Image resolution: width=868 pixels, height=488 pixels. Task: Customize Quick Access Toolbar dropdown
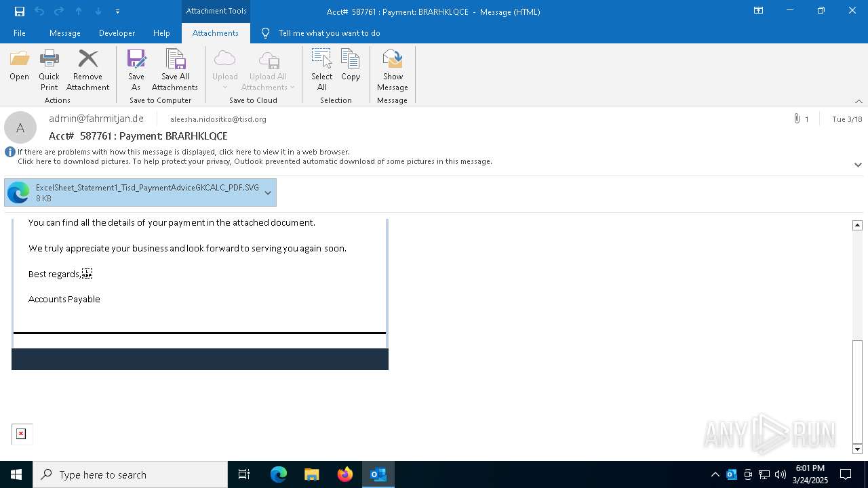pos(117,12)
